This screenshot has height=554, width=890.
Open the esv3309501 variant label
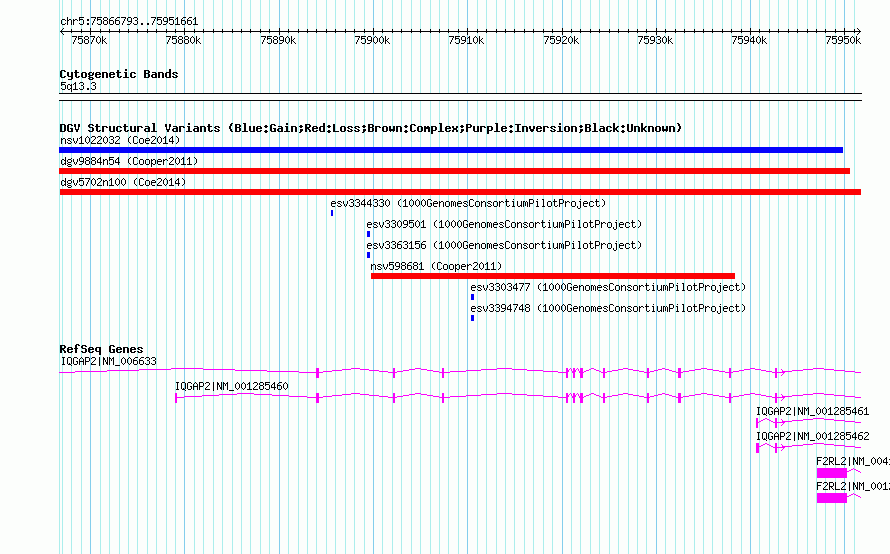[504, 224]
